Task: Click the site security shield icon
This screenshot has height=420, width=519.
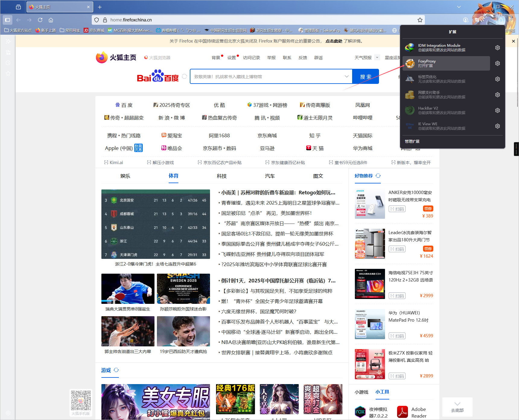Action: 97,20
